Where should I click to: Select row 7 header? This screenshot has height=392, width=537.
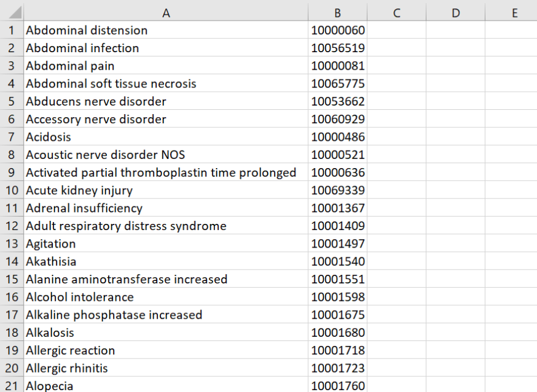click(x=12, y=137)
